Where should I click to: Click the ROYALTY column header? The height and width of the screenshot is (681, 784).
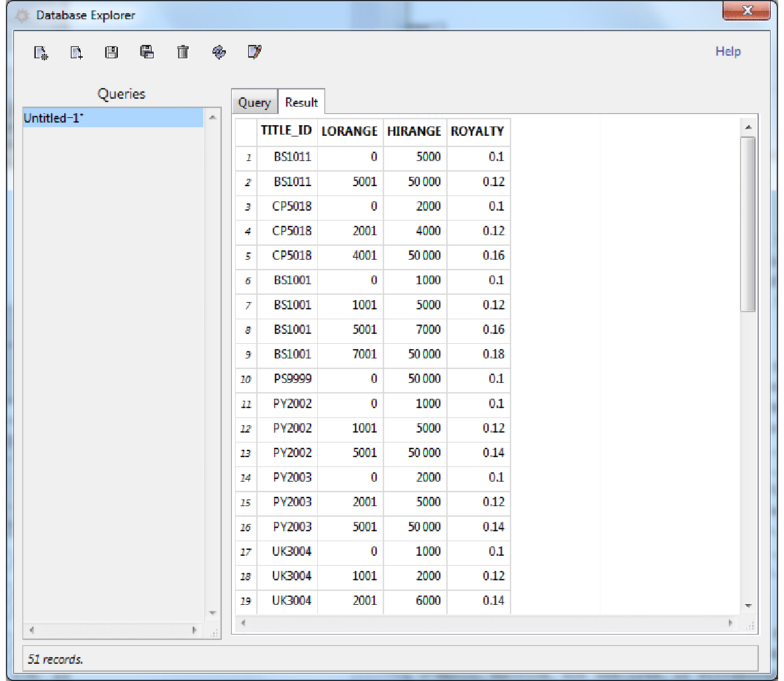pyautogui.click(x=477, y=131)
